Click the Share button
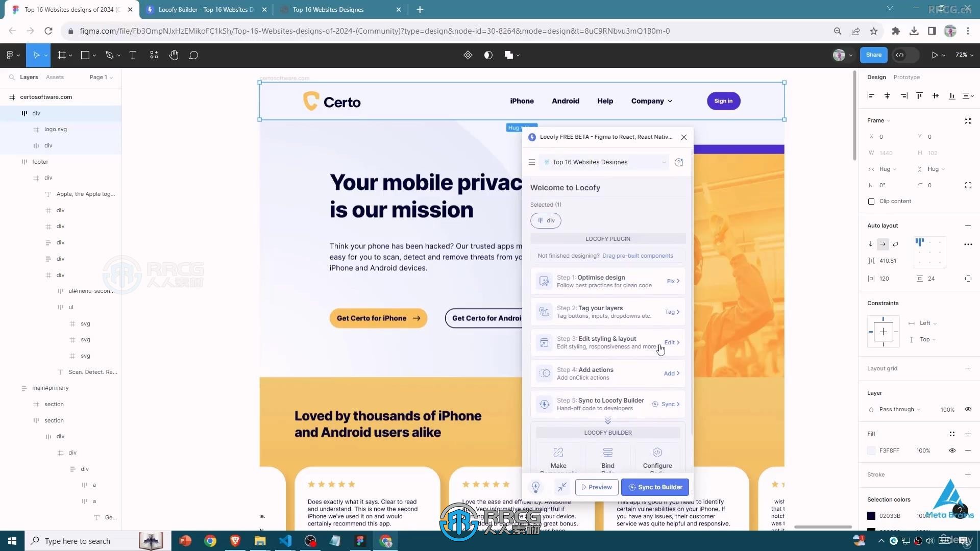 click(x=873, y=55)
